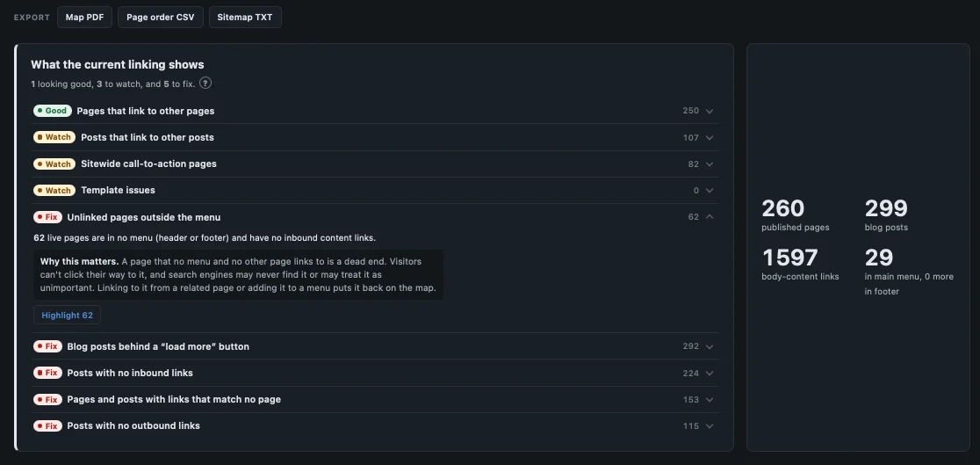
Task: Click the help question mark icon
Action: point(205,84)
